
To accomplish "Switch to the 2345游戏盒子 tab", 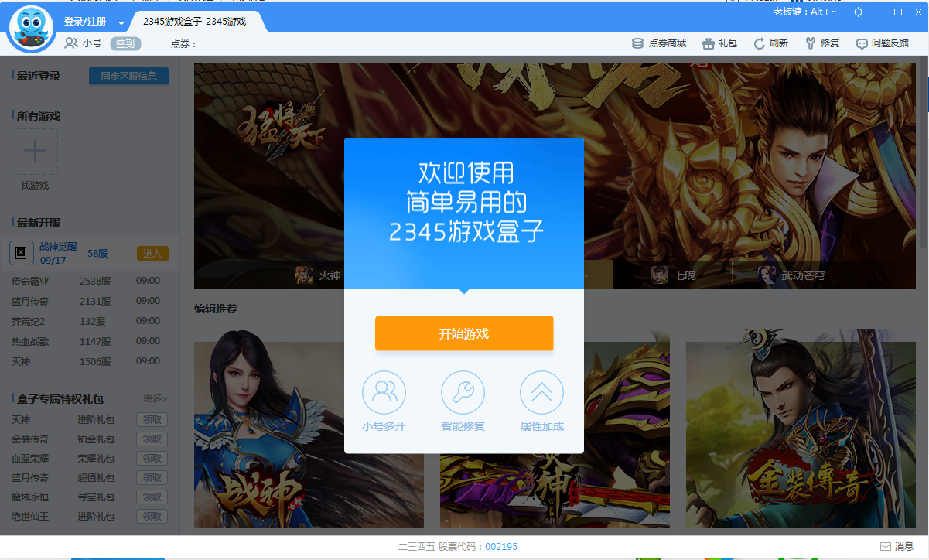I will pos(194,22).
